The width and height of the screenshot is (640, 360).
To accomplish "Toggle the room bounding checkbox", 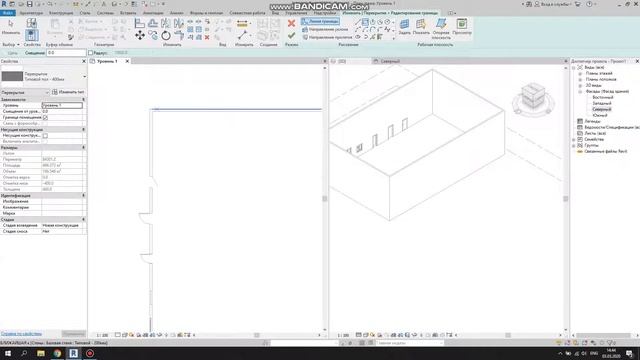I will coord(45,118).
